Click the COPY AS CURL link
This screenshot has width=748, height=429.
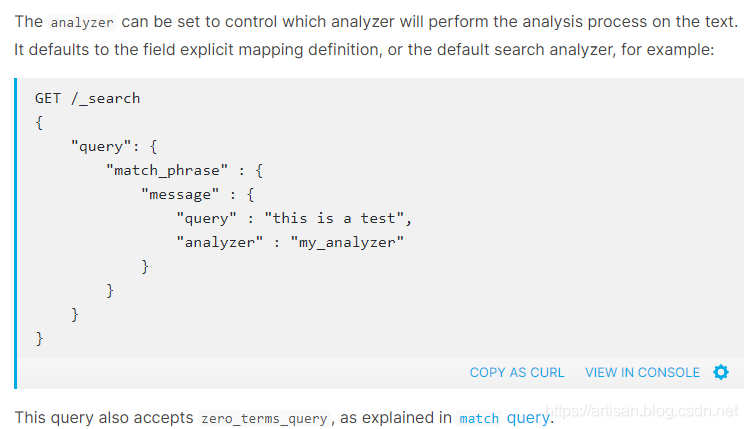(517, 372)
